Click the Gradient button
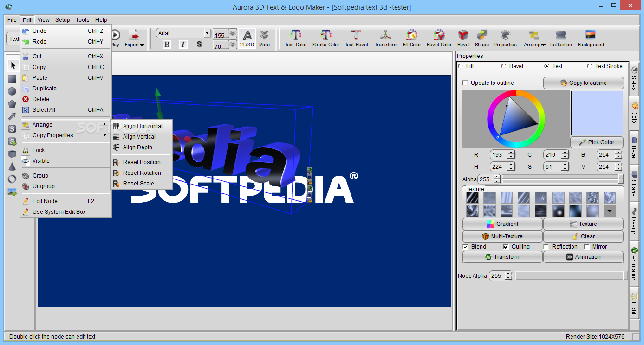This screenshot has height=345, width=644. [x=502, y=224]
